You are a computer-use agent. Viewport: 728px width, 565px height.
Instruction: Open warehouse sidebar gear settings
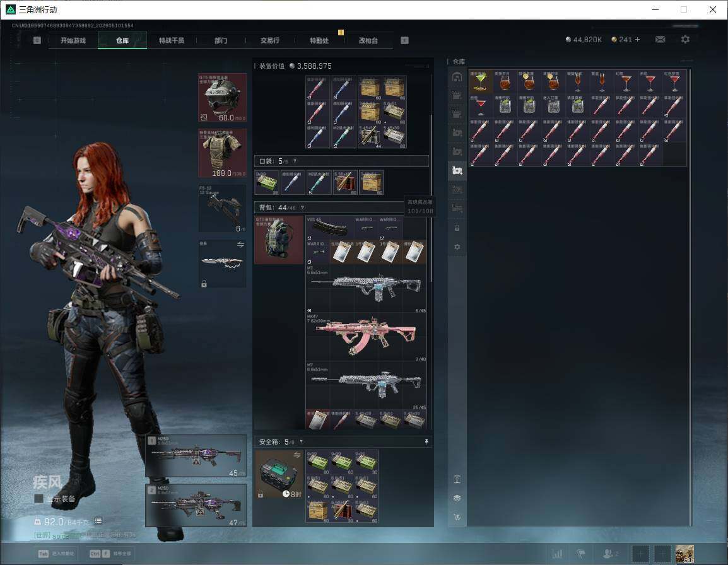pyautogui.click(x=457, y=247)
